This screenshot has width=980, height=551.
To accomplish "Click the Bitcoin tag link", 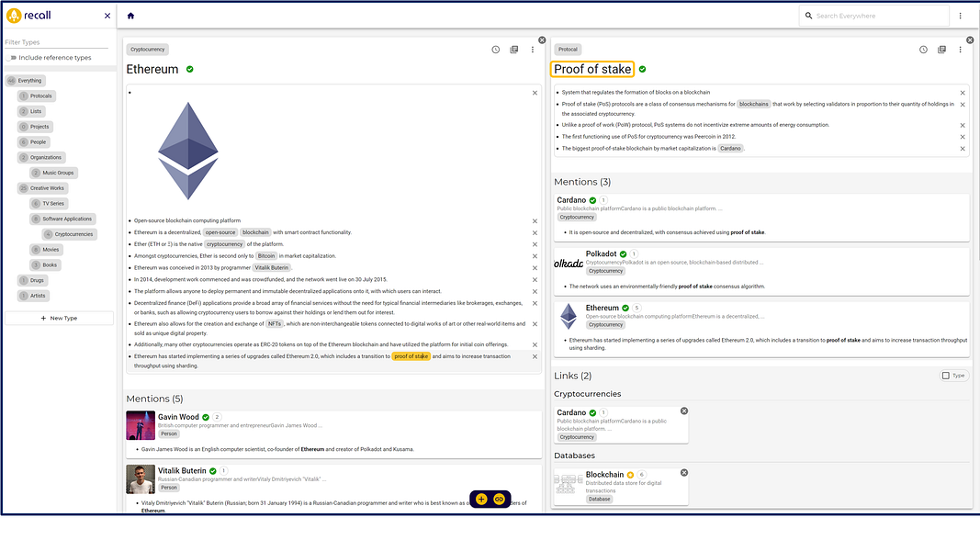I will point(266,256).
